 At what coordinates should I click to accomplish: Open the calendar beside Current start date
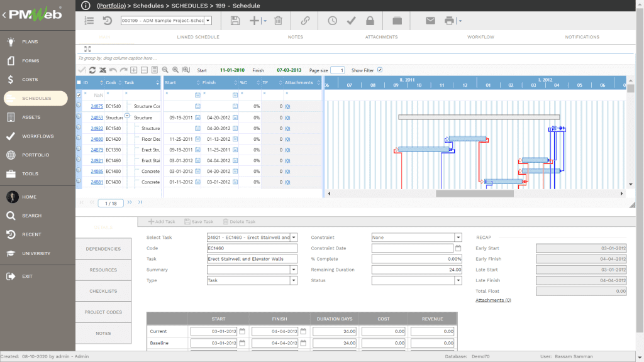pyautogui.click(x=242, y=331)
